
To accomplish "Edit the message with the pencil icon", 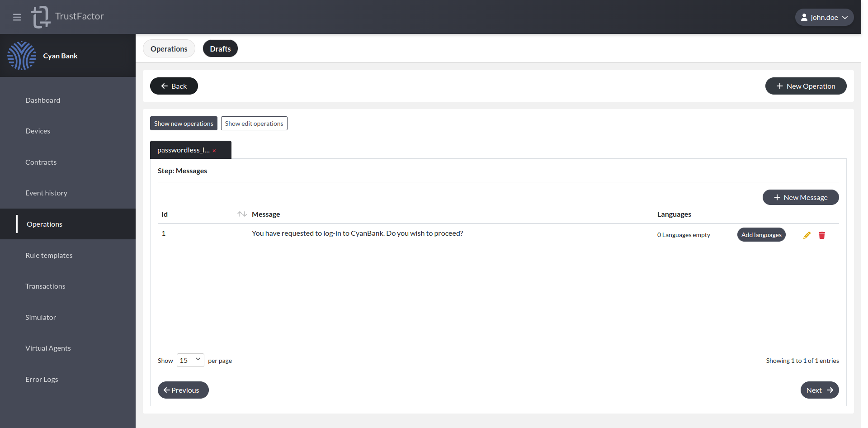I will pos(807,235).
